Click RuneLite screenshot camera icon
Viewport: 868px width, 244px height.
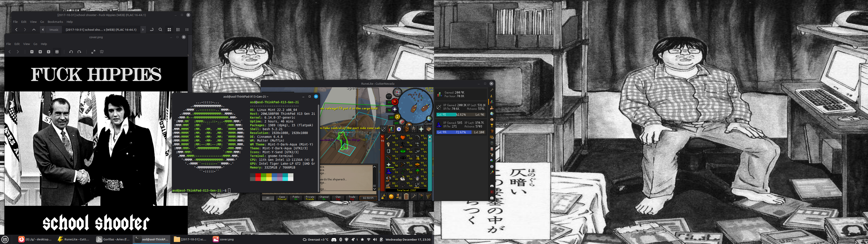pyautogui.click(x=492, y=198)
